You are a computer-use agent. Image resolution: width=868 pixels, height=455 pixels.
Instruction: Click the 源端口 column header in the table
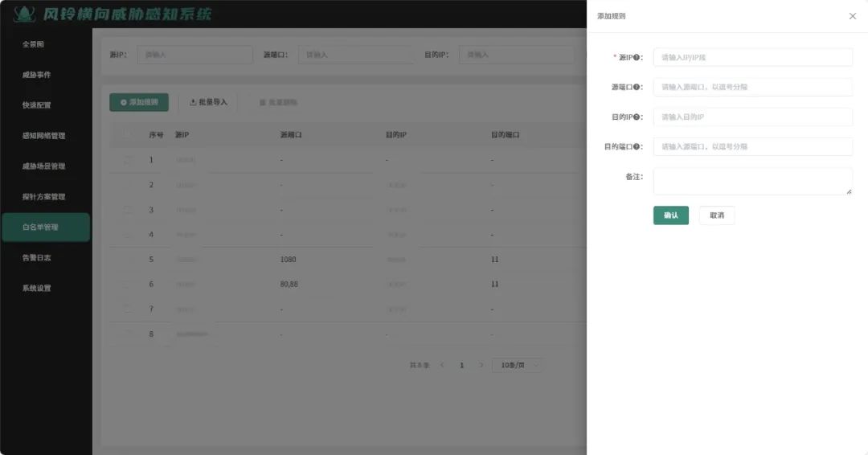click(x=291, y=135)
